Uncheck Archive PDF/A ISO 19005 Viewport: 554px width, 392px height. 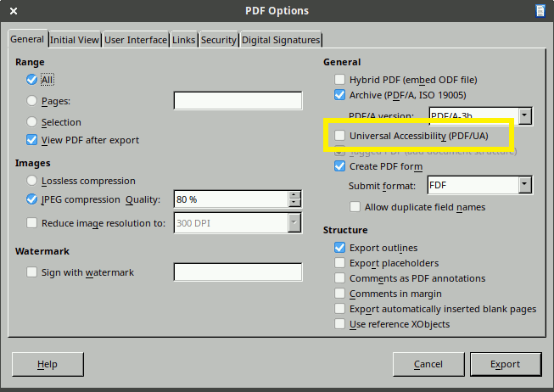(340, 95)
